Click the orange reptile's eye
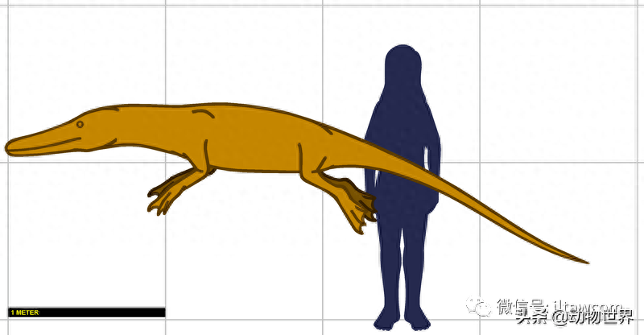The image size is (644, 335). tap(79, 124)
